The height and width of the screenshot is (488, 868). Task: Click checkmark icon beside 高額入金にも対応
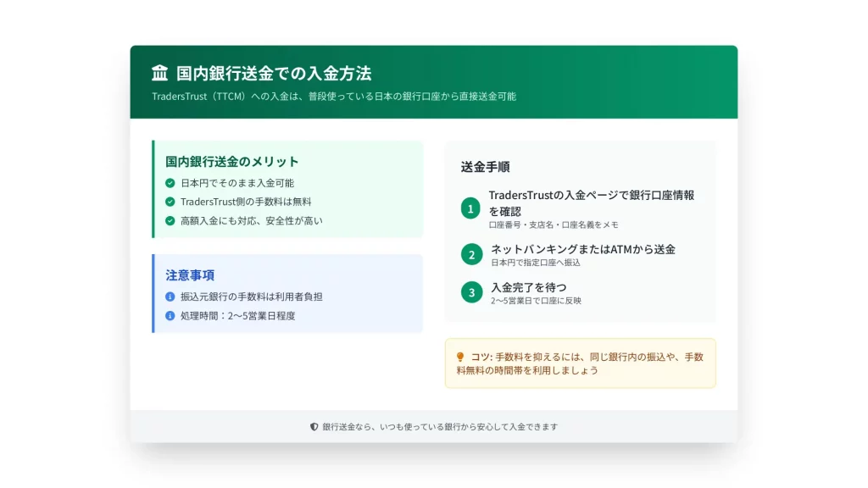[x=170, y=220]
